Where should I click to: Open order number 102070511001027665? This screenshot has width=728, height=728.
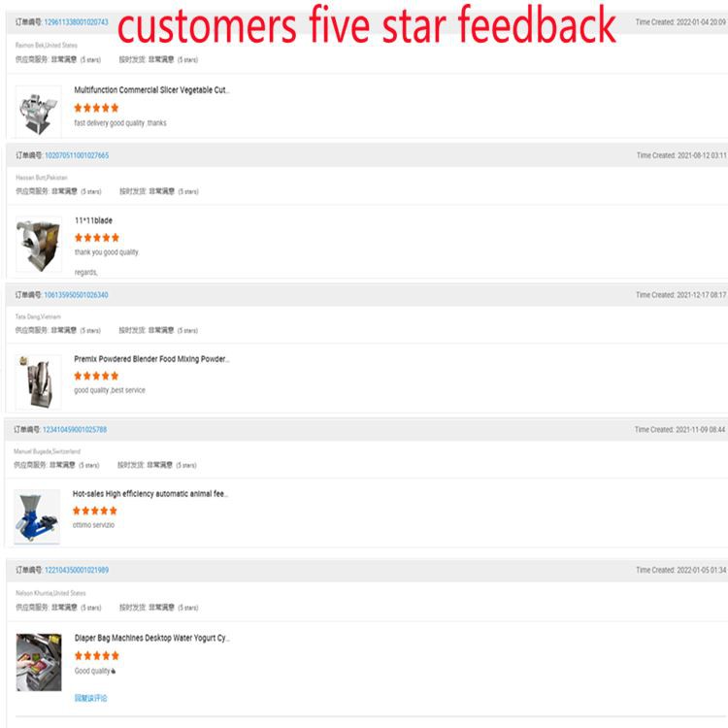coord(77,155)
